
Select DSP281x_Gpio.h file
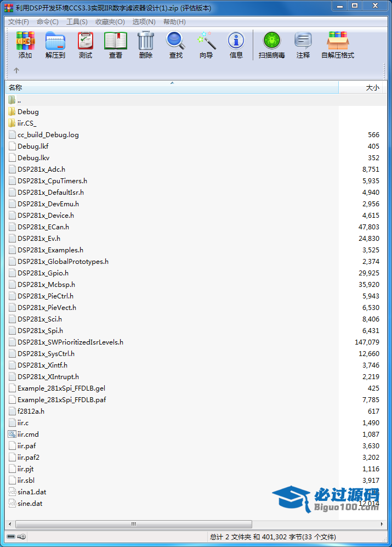tap(38, 273)
